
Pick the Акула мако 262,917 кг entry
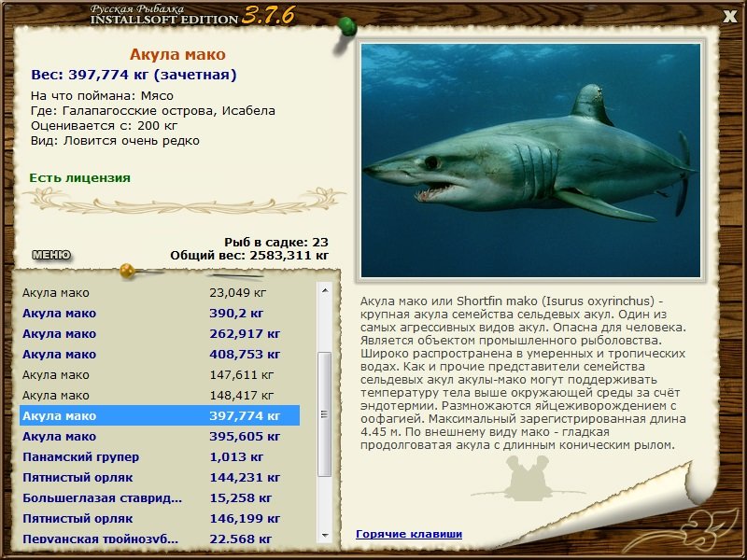coord(160,334)
